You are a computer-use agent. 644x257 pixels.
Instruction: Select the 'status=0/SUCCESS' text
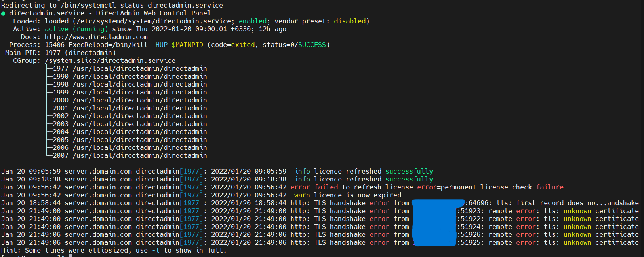(294, 45)
